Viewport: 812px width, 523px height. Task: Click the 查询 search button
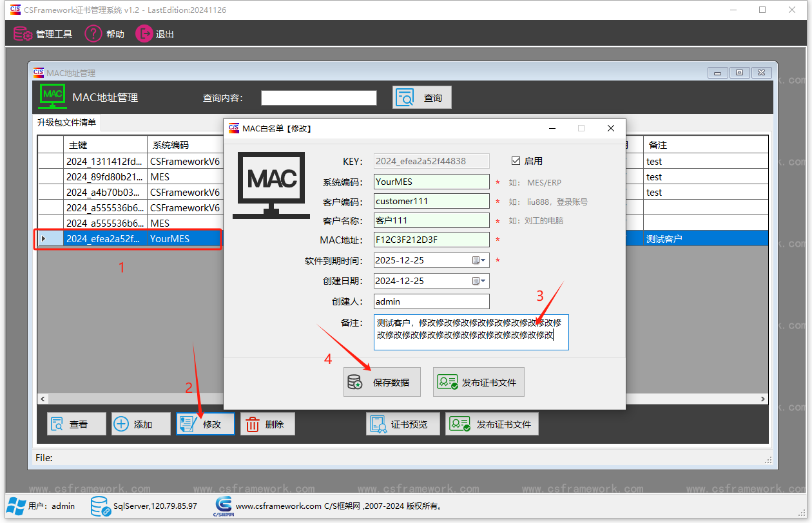pyautogui.click(x=422, y=98)
